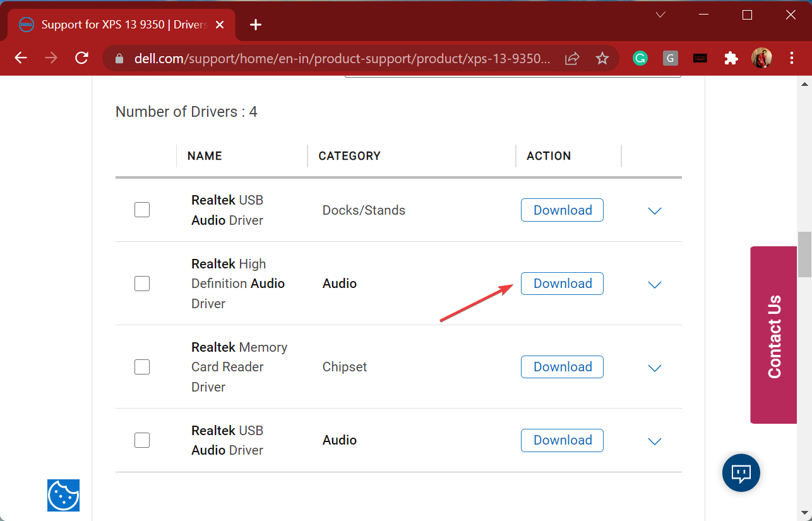Open the Extensions puzzle menu

(731, 59)
